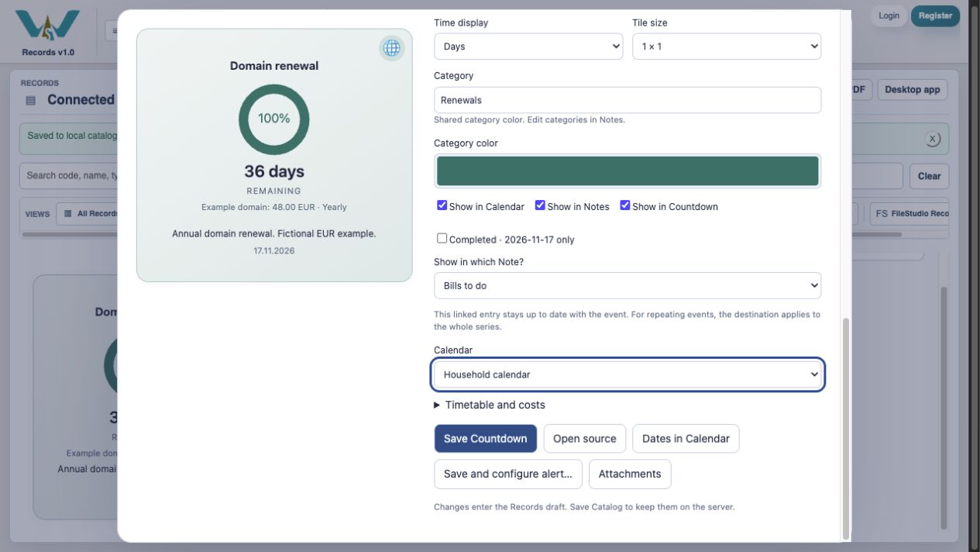Click the Domain renewal title in preview
The height and width of the screenshot is (552, 980).
coord(274,66)
